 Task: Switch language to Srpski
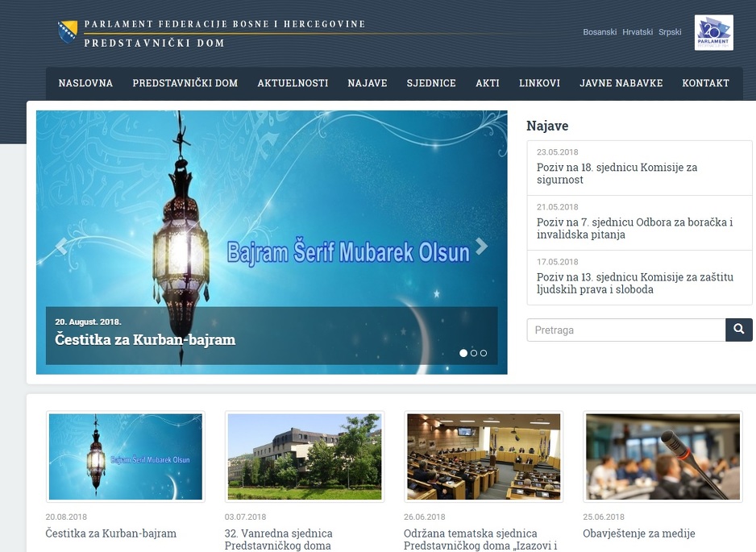tap(670, 31)
